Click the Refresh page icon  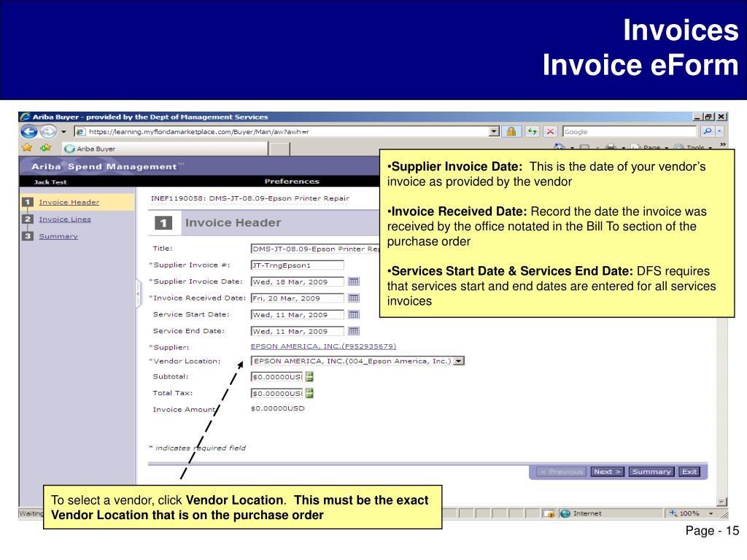click(x=532, y=131)
